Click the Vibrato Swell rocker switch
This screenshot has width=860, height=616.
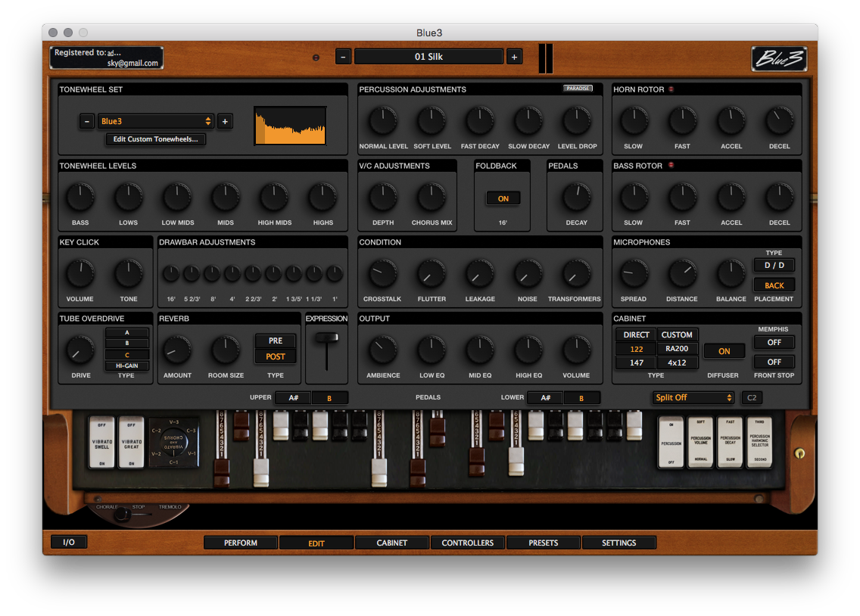101,442
